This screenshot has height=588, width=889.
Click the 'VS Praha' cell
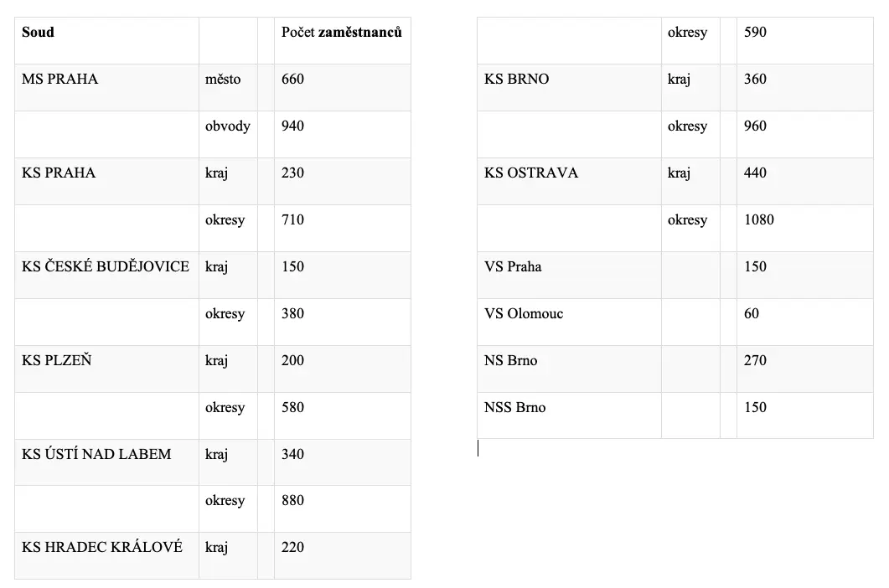569,275
